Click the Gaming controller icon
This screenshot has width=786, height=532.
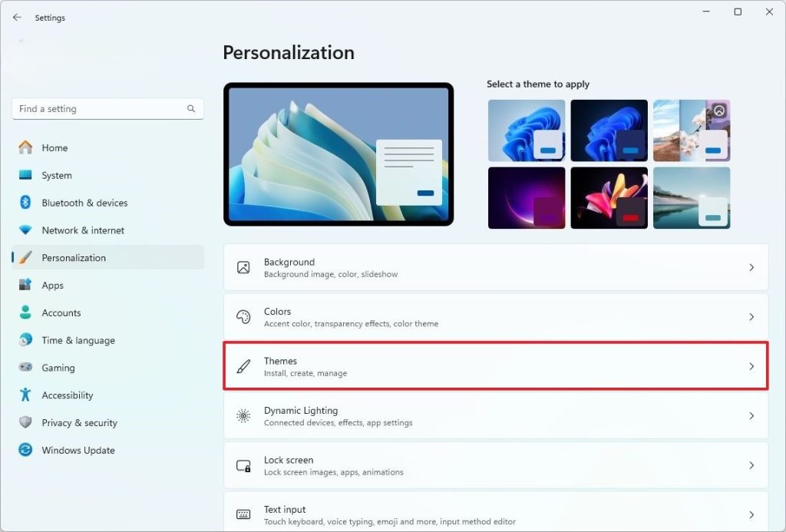click(x=25, y=367)
